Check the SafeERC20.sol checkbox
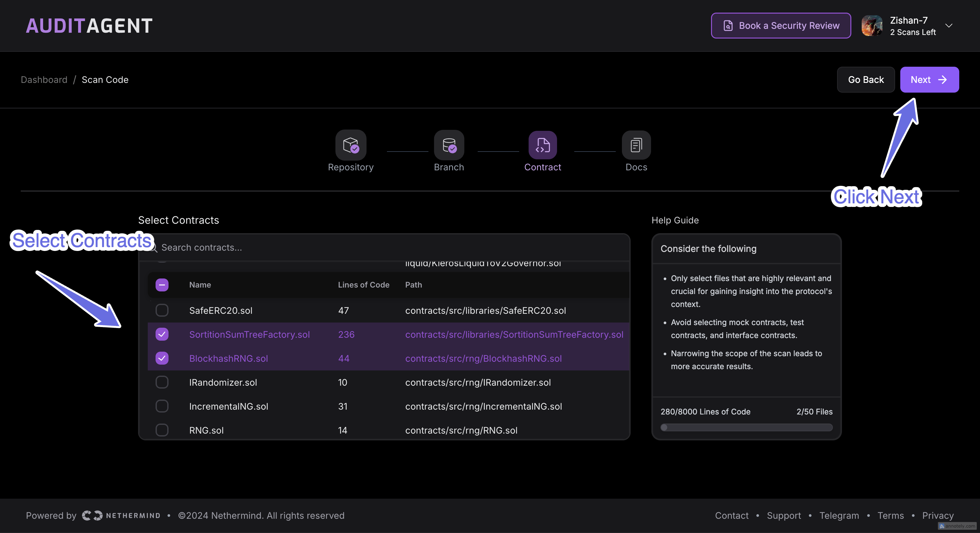 click(162, 310)
